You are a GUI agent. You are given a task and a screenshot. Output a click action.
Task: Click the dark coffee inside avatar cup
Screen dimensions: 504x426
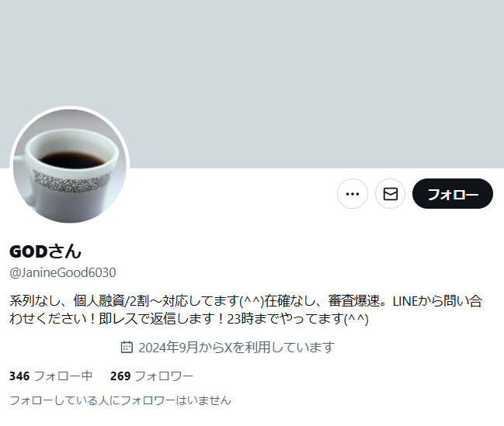click(x=71, y=160)
